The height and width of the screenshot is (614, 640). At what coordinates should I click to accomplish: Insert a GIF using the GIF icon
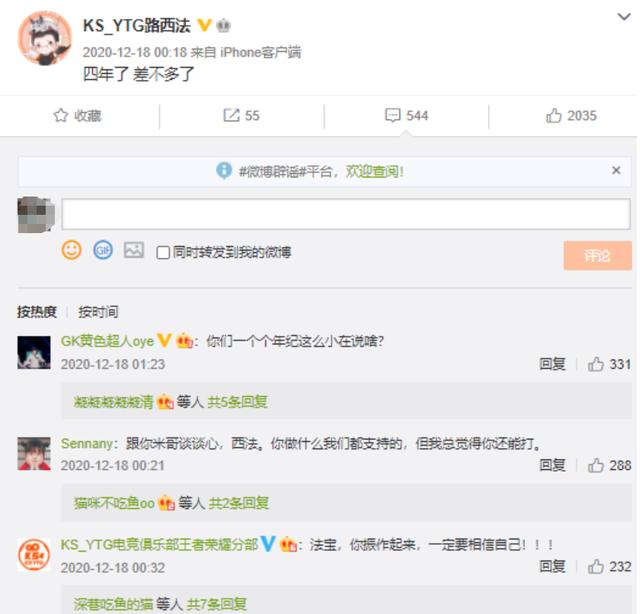(103, 250)
